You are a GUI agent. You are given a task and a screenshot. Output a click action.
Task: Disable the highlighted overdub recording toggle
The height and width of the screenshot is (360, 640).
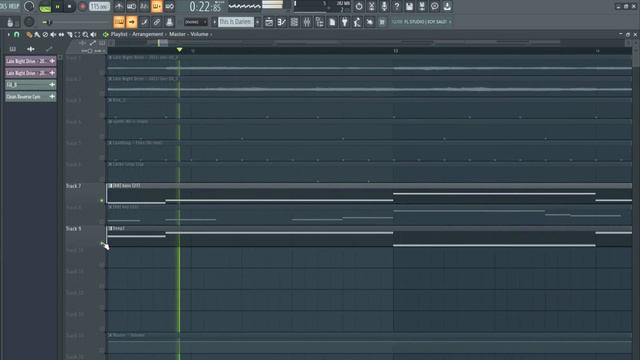[157, 6]
